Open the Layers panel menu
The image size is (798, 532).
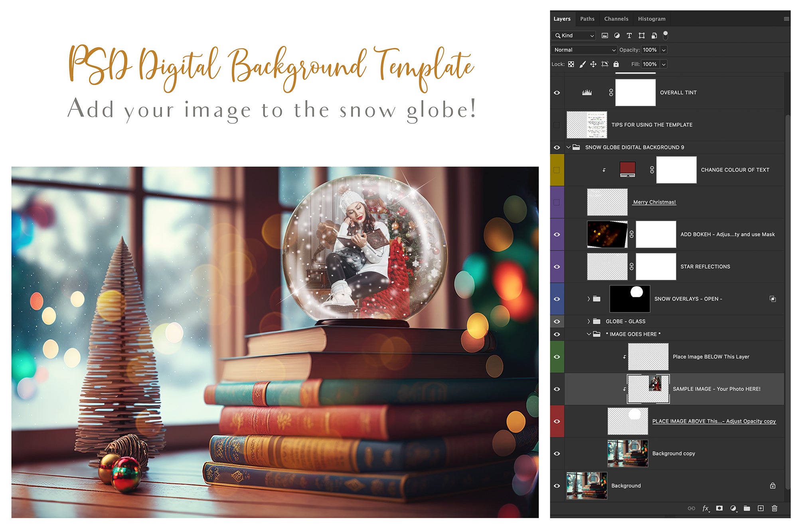787,18
